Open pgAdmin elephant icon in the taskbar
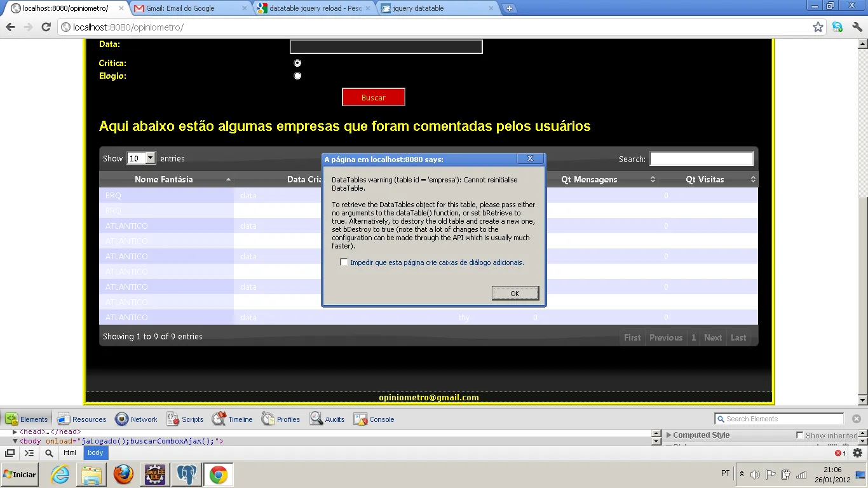Screen dimensions: 868x488 [187, 475]
